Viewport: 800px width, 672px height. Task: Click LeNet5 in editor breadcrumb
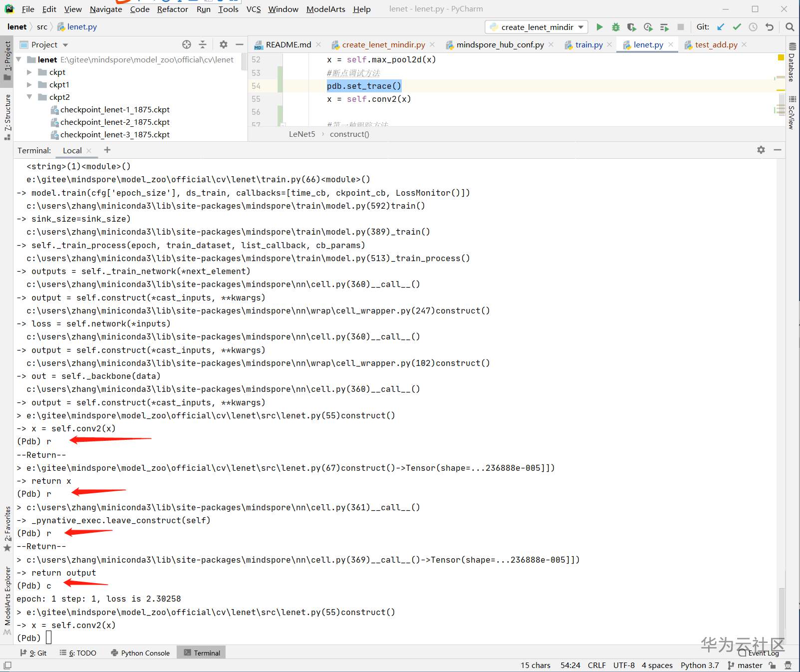click(302, 134)
